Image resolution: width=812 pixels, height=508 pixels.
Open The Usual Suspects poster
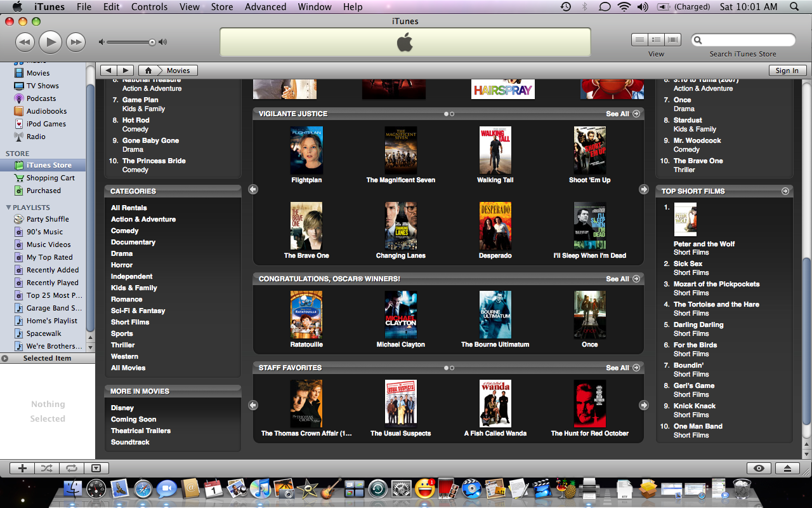pos(401,404)
